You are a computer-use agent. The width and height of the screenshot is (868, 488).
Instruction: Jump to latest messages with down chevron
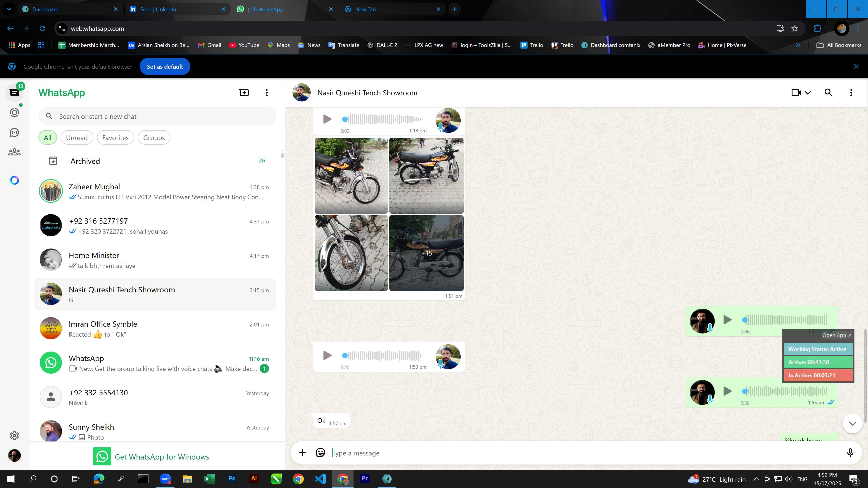click(x=852, y=424)
